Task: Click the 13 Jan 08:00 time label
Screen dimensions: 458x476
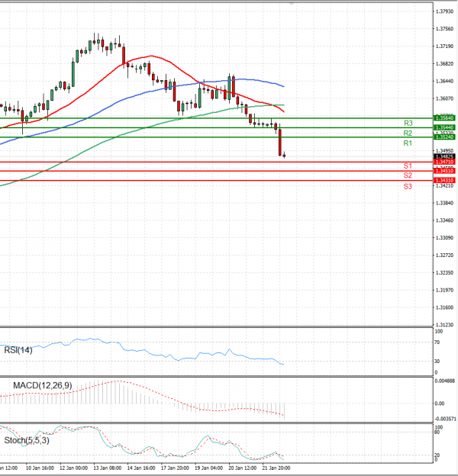Action: [x=108, y=468]
